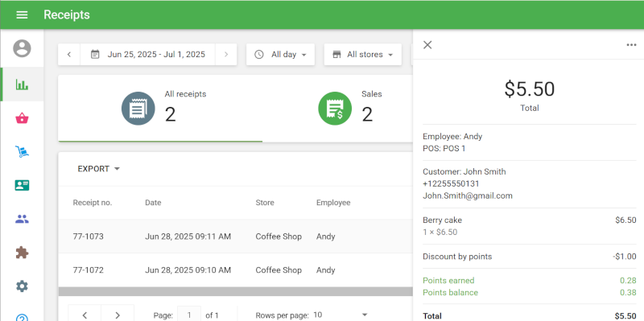Viewport: 644px width, 321px height.
Task: Click the clock icon in time filter
Action: (x=258, y=54)
